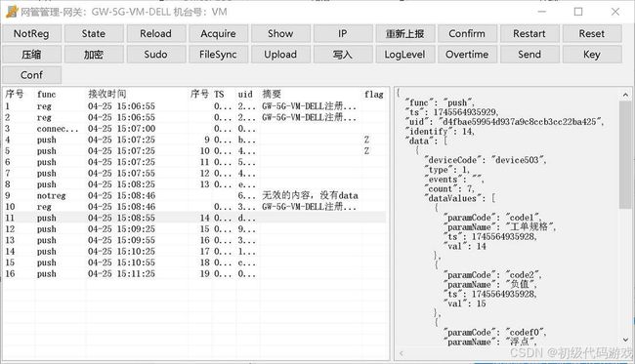This screenshot has width=635, height=364.
Task: Select row 15 push at 15:10:55
Action: [194, 263]
